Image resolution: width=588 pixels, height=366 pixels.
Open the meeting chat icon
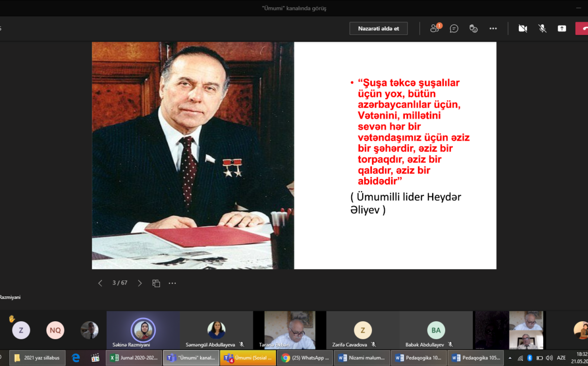point(454,28)
